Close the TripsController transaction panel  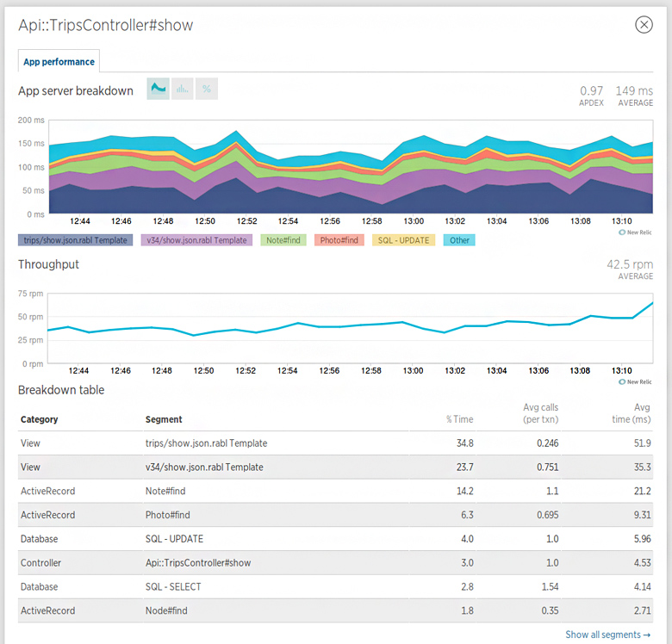tap(644, 24)
